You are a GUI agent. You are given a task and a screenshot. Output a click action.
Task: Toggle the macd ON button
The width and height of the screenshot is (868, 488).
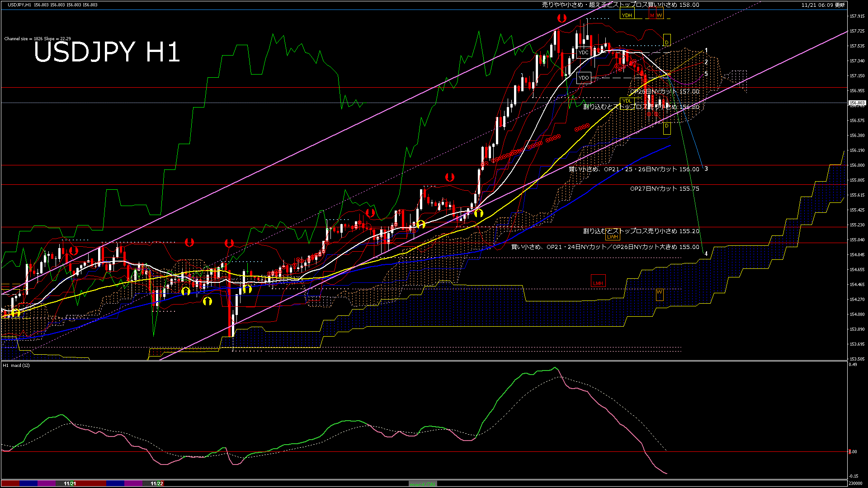tap(423, 484)
